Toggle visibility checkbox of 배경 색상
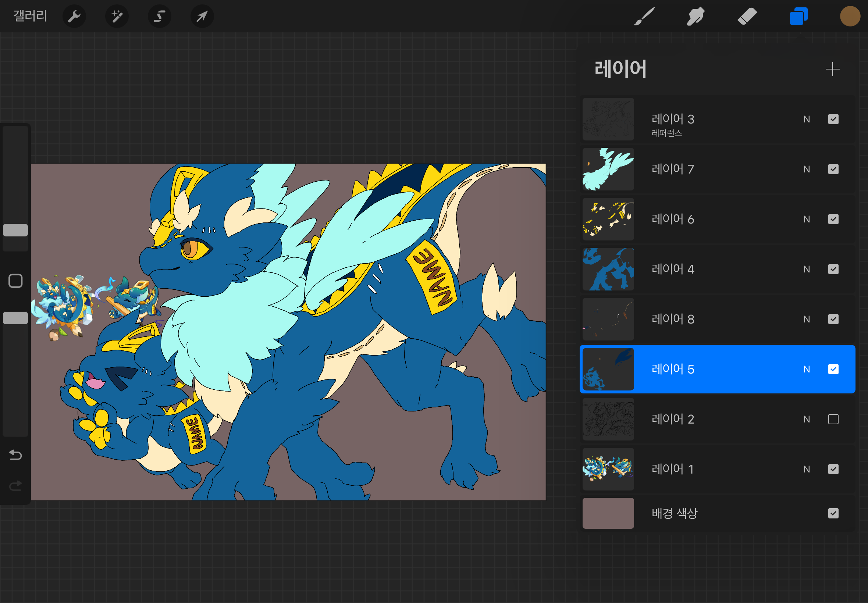The image size is (868, 603). click(833, 513)
